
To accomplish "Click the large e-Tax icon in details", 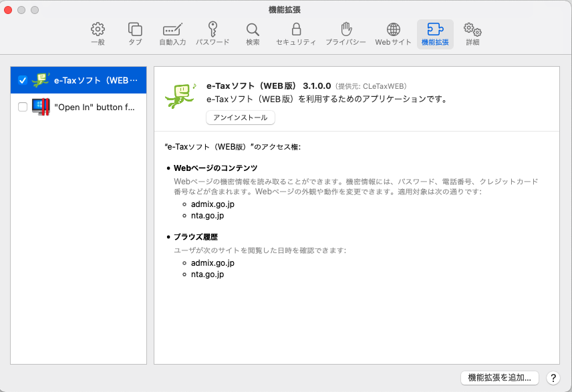I will point(181,95).
